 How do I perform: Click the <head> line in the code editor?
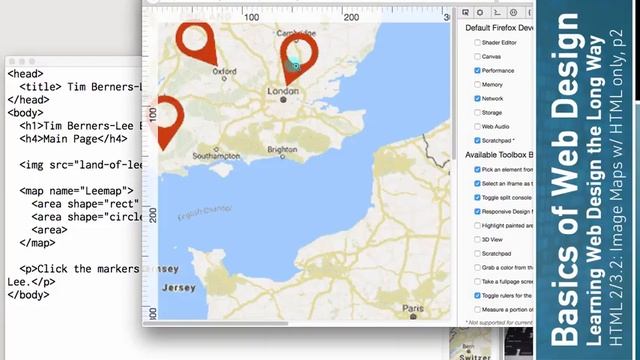pyautogui.click(x=25, y=74)
